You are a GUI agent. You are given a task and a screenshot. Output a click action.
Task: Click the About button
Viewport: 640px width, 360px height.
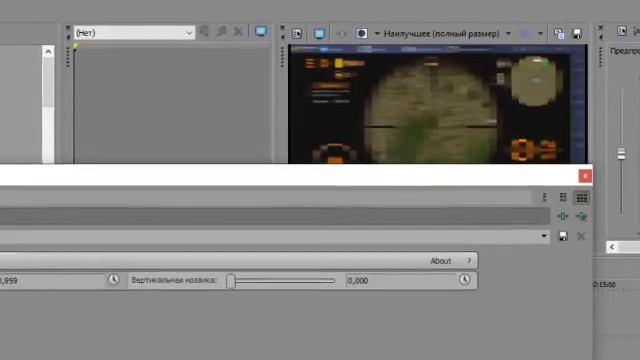click(440, 261)
